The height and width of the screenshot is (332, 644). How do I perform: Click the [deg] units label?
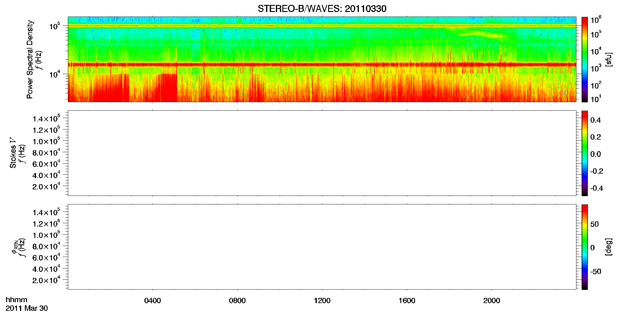(x=608, y=247)
